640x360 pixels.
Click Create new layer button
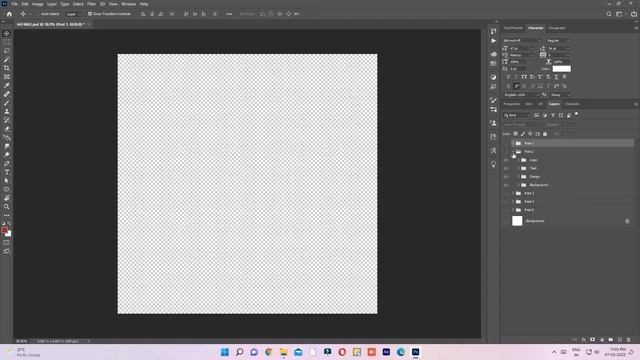click(x=620, y=340)
